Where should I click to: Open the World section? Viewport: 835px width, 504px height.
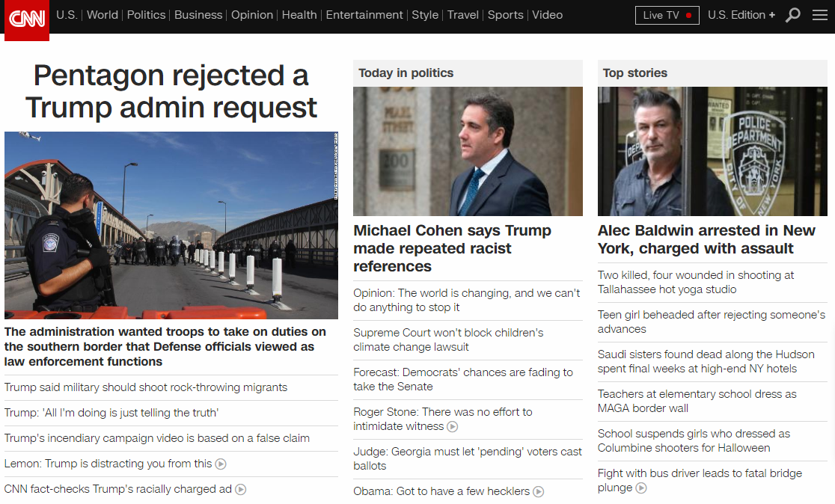pos(103,15)
